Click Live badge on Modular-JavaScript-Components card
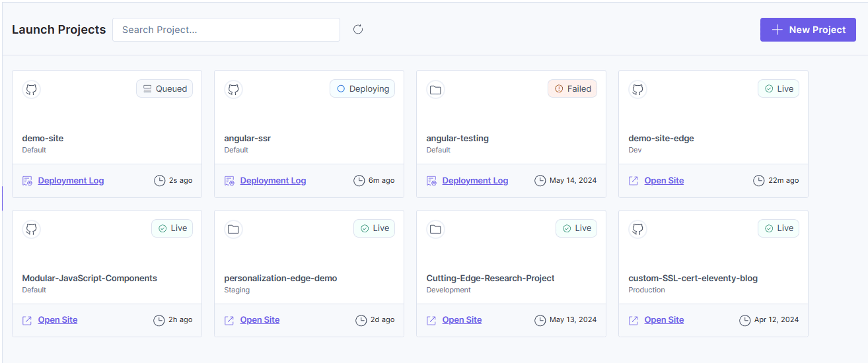868x363 pixels. point(172,228)
